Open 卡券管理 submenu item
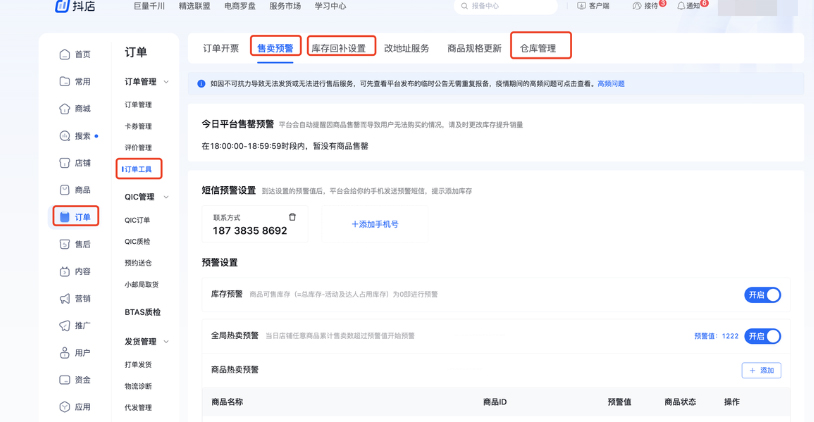 click(138, 126)
